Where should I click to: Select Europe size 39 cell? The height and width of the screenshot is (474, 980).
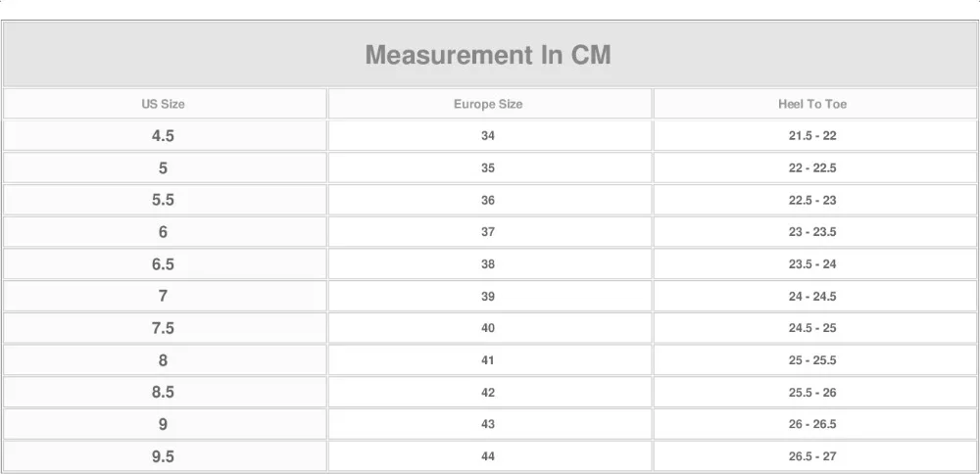pos(488,296)
